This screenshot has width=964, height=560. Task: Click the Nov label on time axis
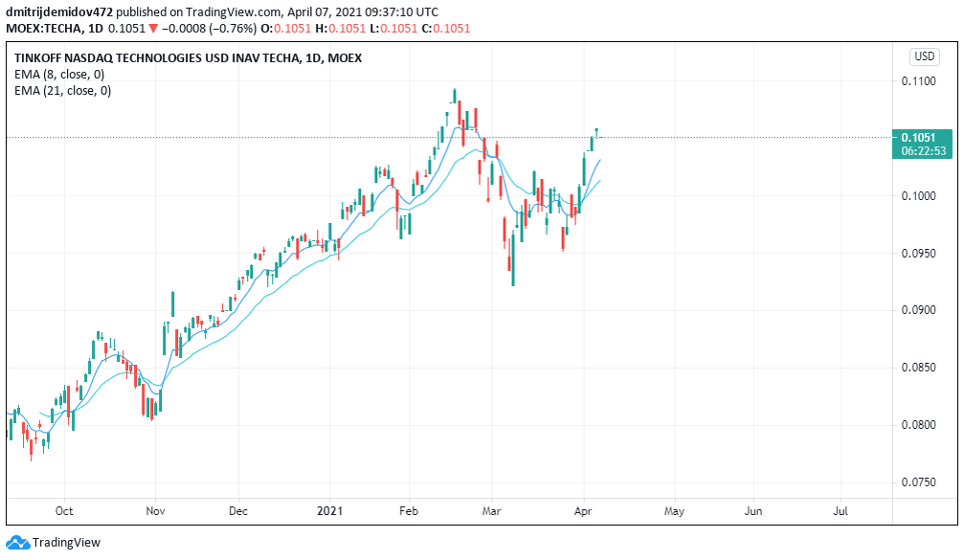[x=155, y=511]
